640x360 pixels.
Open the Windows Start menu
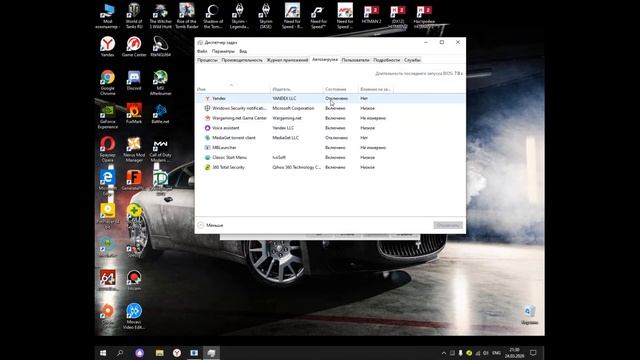pos(103,353)
